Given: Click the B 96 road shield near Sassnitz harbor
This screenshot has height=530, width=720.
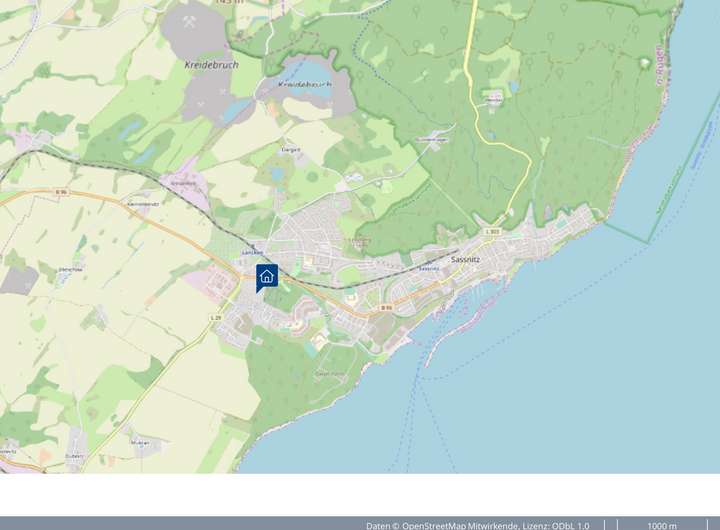Looking at the screenshot, I should 386,308.
